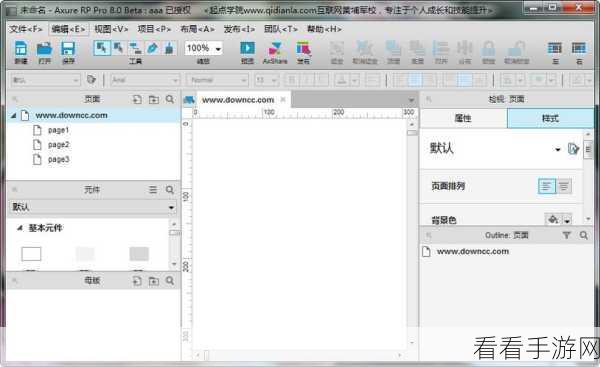Click the Publish icon (发布)

[303, 49]
